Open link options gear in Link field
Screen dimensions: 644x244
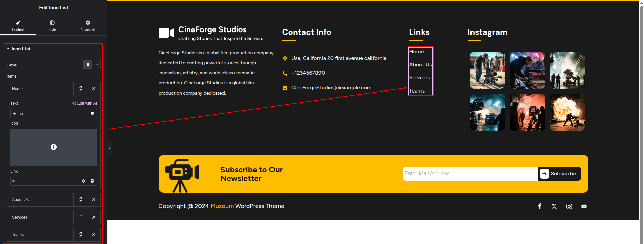pos(83,181)
